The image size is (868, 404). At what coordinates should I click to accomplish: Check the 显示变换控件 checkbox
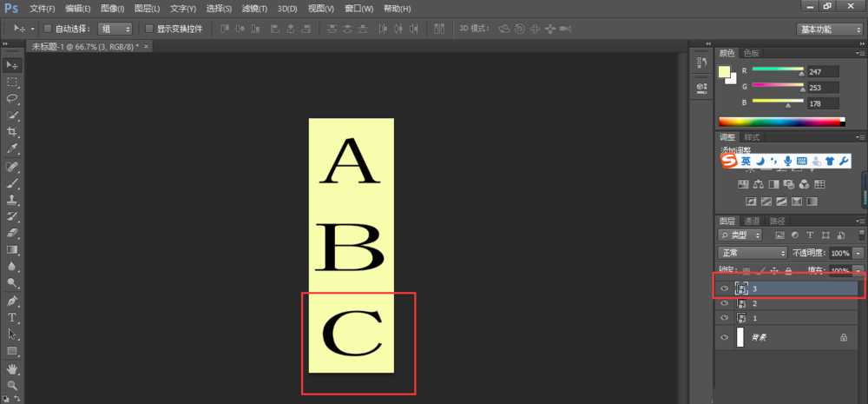(x=148, y=29)
